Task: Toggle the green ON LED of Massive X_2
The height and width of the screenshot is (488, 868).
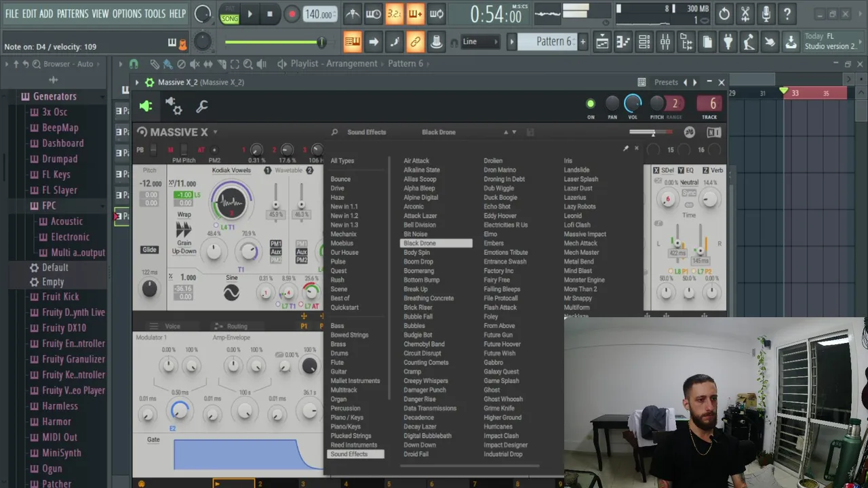Action: [x=591, y=104]
